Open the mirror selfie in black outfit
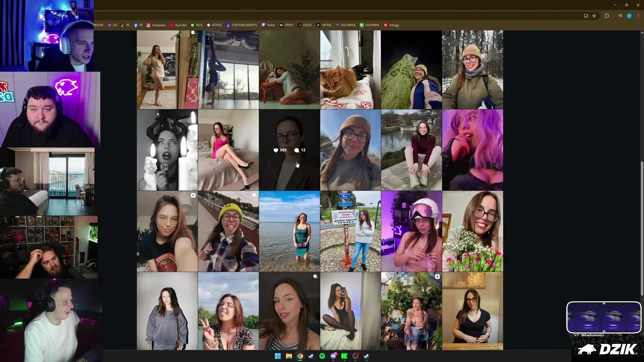 350,311
